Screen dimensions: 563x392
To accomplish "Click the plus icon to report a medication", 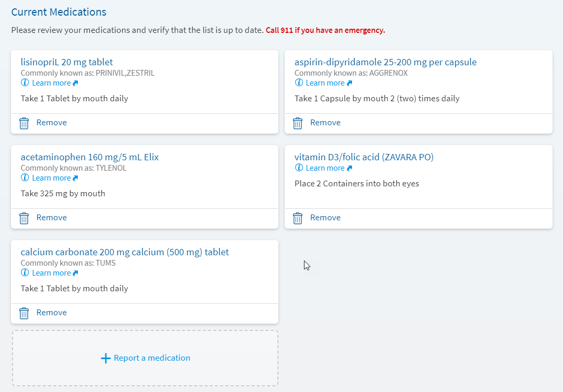I will pos(105,358).
